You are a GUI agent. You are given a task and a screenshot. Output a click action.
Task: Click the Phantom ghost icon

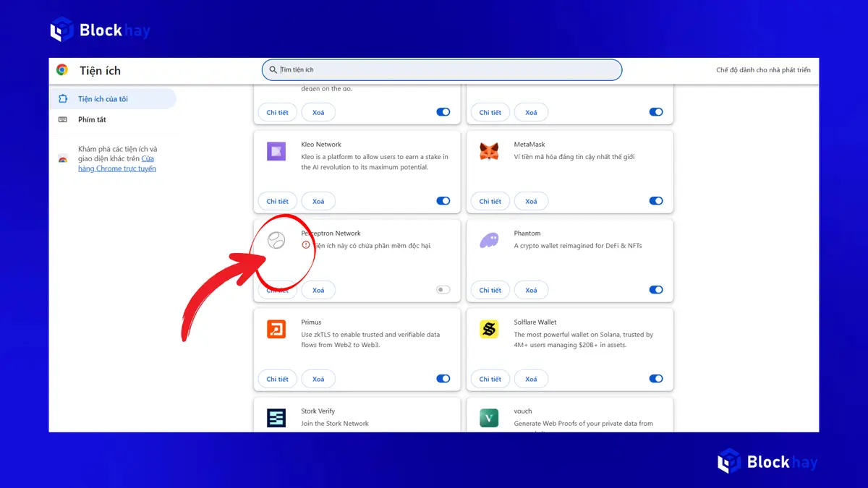489,240
